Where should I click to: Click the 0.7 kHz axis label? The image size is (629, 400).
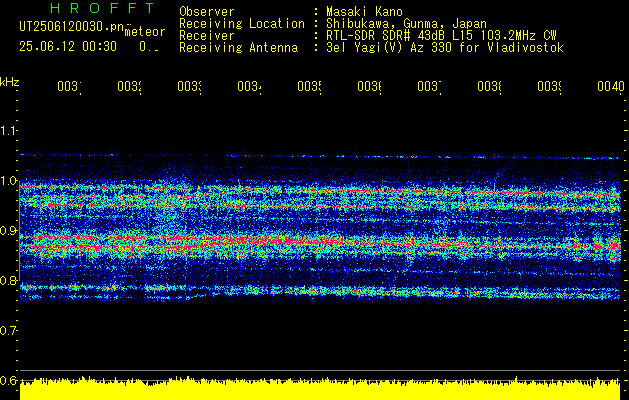pyautogui.click(x=8, y=331)
